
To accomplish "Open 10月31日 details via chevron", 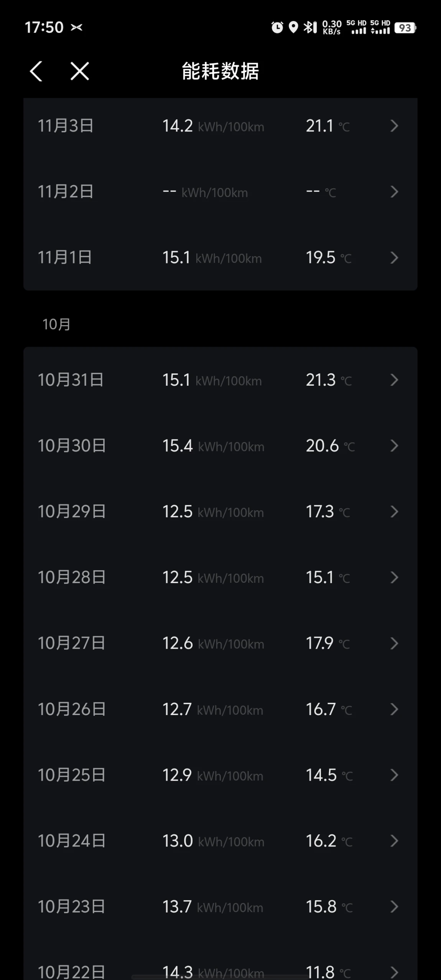I will click(x=394, y=380).
